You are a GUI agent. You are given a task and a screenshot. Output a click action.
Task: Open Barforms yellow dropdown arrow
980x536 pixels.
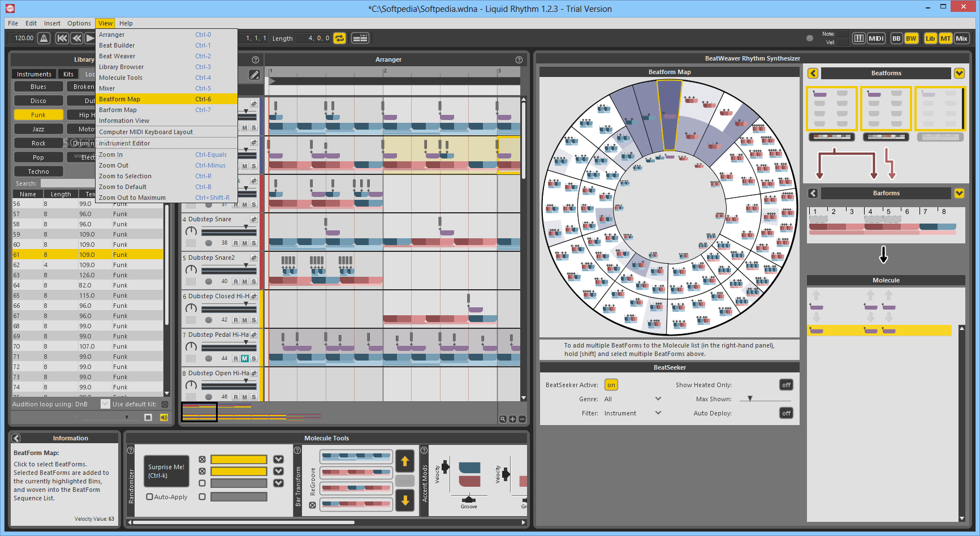[959, 193]
